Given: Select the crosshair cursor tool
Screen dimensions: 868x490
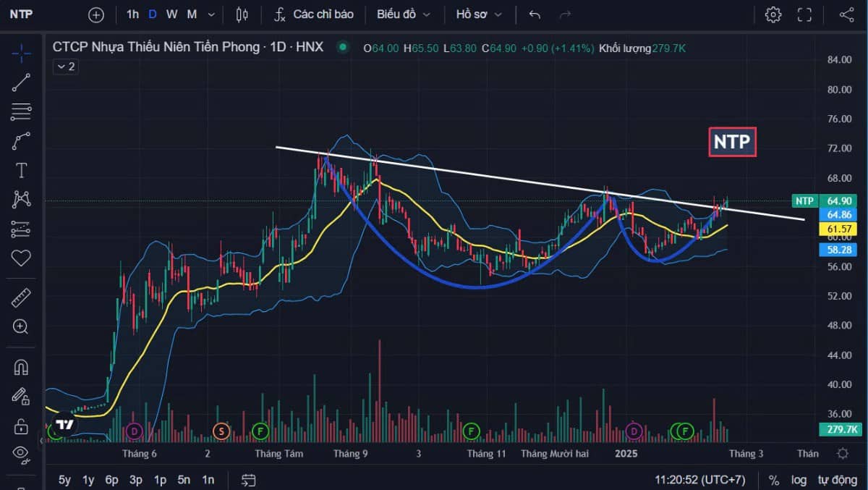Looking at the screenshot, I should pos(21,52).
